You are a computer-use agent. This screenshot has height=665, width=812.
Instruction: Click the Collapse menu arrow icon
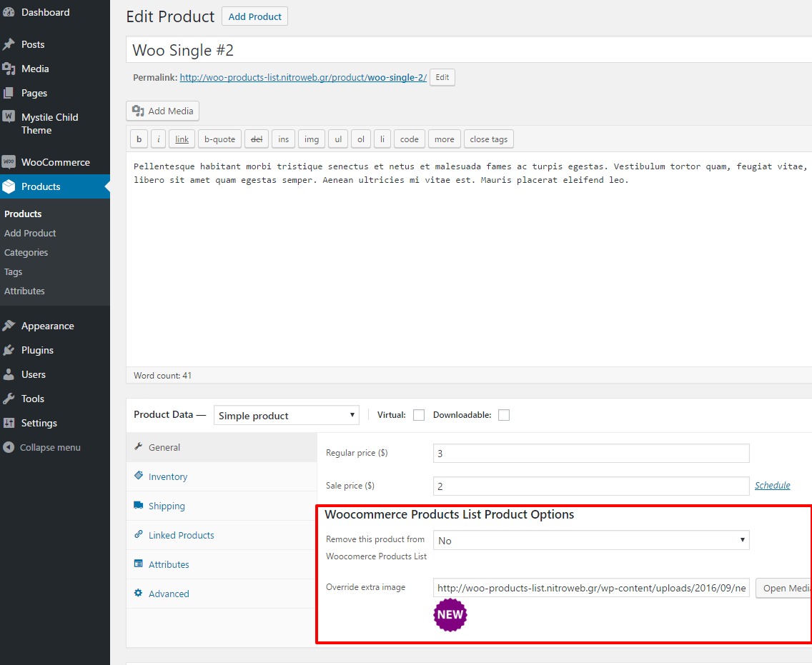point(9,447)
